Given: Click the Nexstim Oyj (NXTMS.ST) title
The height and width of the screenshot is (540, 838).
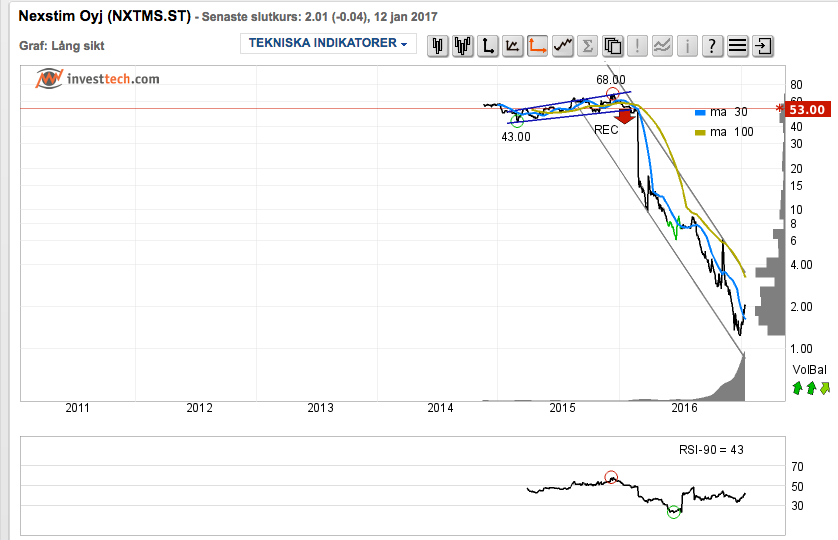Looking at the screenshot, I should (104, 16).
